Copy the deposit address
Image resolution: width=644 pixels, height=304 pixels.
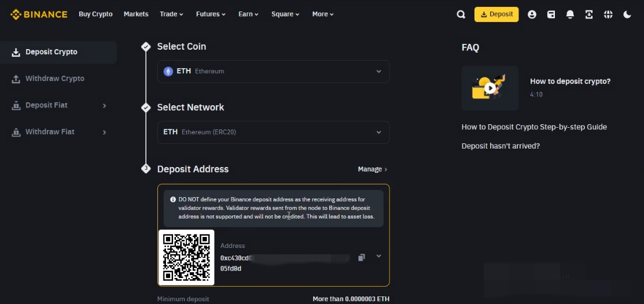(x=362, y=257)
